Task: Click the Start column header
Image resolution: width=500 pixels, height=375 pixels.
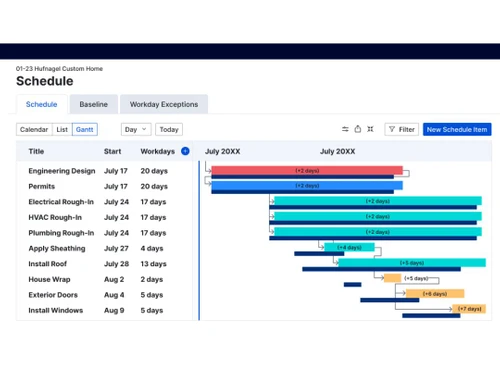Action: pyautogui.click(x=112, y=151)
